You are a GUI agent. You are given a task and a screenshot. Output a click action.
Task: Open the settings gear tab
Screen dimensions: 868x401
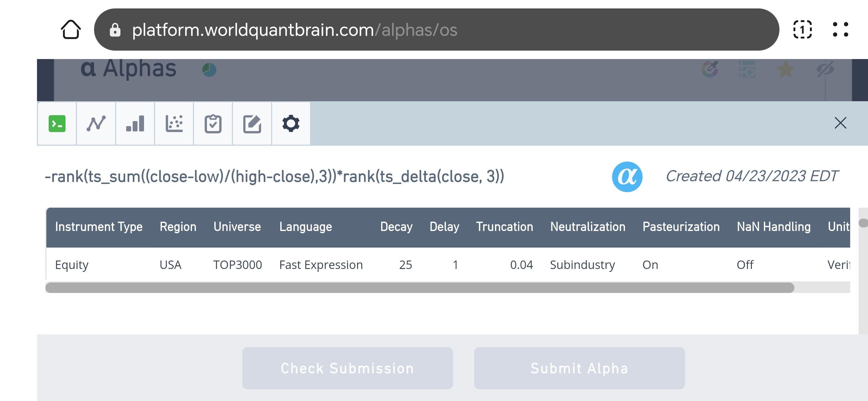tap(291, 123)
